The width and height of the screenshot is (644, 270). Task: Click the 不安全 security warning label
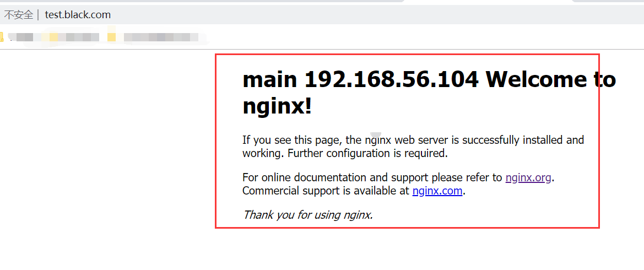[x=18, y=15]
